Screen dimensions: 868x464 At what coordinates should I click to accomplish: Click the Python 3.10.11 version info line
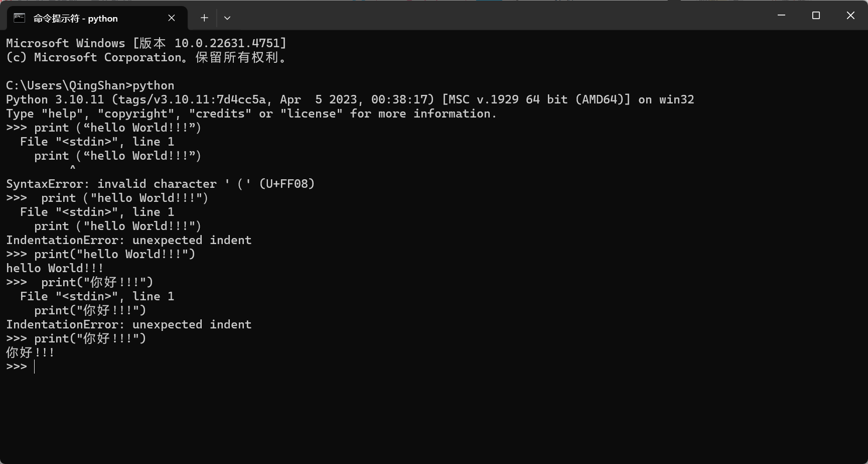(350, 99)
